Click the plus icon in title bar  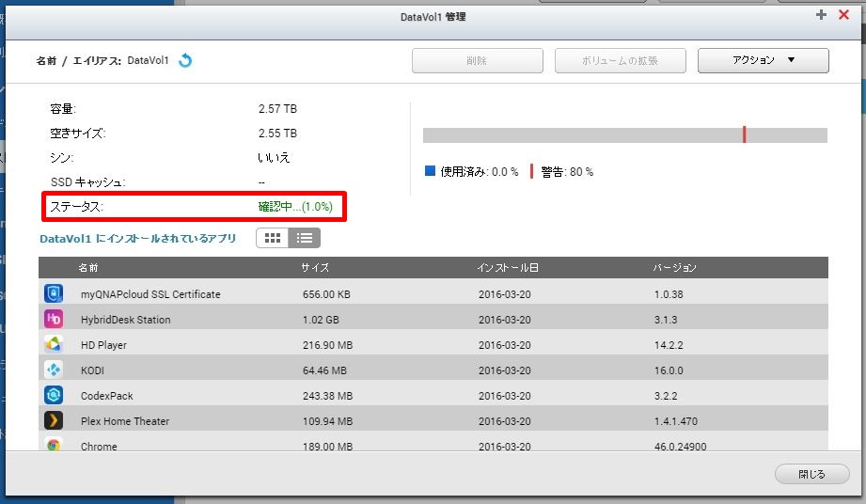click(x=821, y=15)
